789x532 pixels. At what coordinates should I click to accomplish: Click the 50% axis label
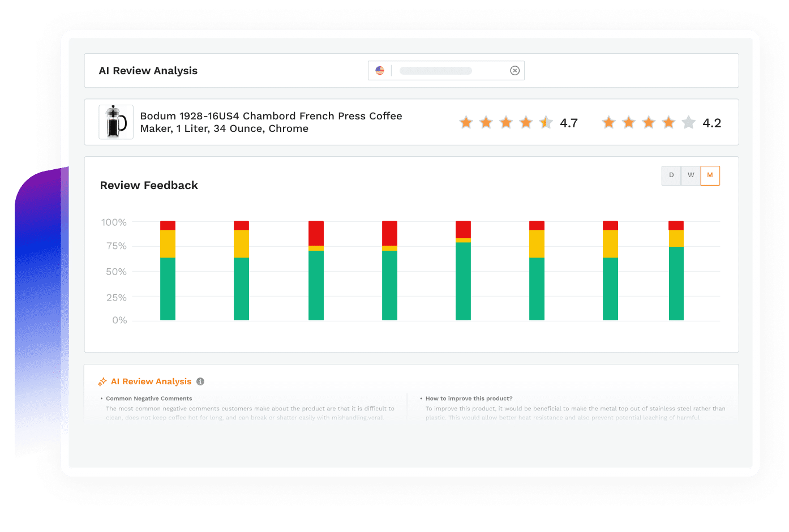(x=116, y=272)
